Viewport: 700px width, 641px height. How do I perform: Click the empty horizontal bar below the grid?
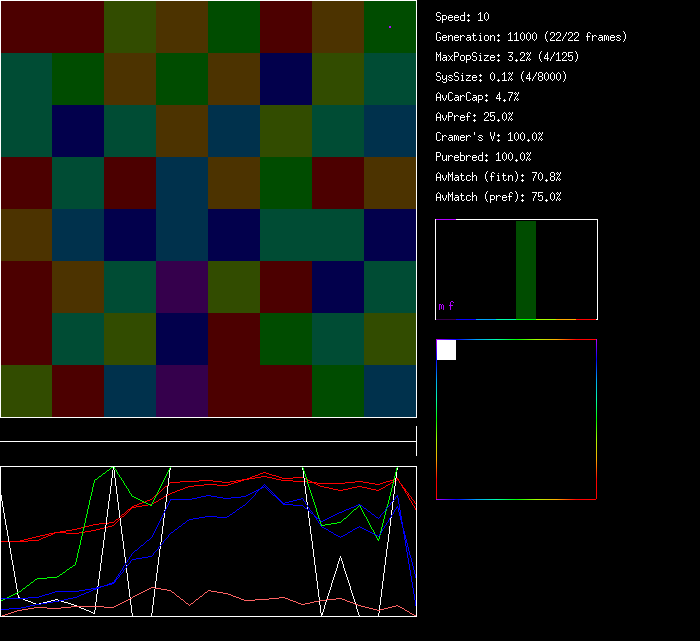click(x=208, y=431)
